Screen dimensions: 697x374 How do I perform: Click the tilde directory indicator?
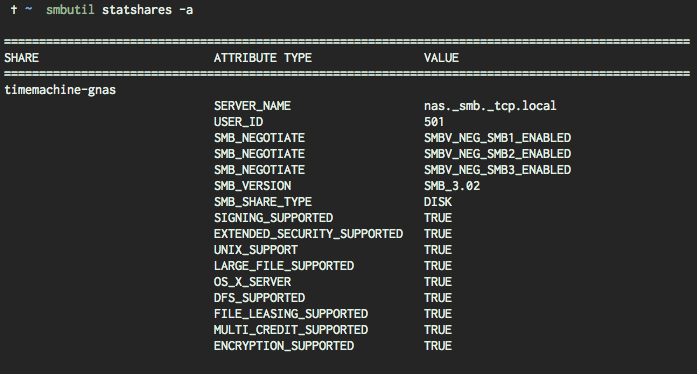click(x=28, y=9)
